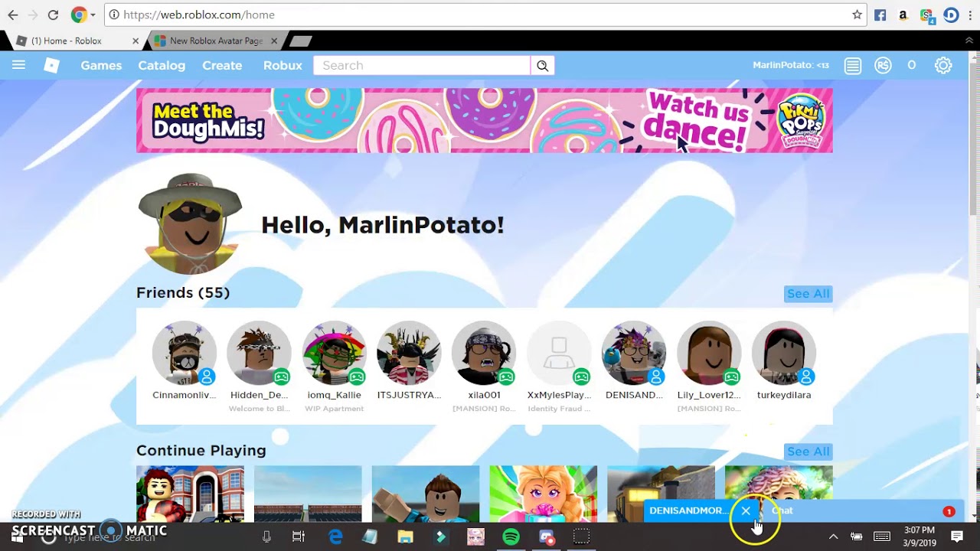This screenshot has width=980, height=551.
Task: Close the New Roblox Avatar Page tab
Action: point(274,41)
